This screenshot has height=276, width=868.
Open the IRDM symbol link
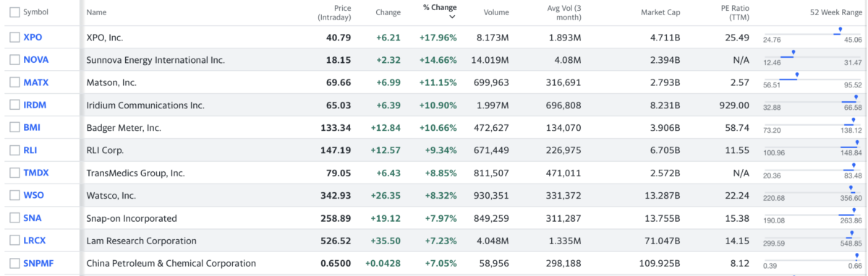click(35, 105)
